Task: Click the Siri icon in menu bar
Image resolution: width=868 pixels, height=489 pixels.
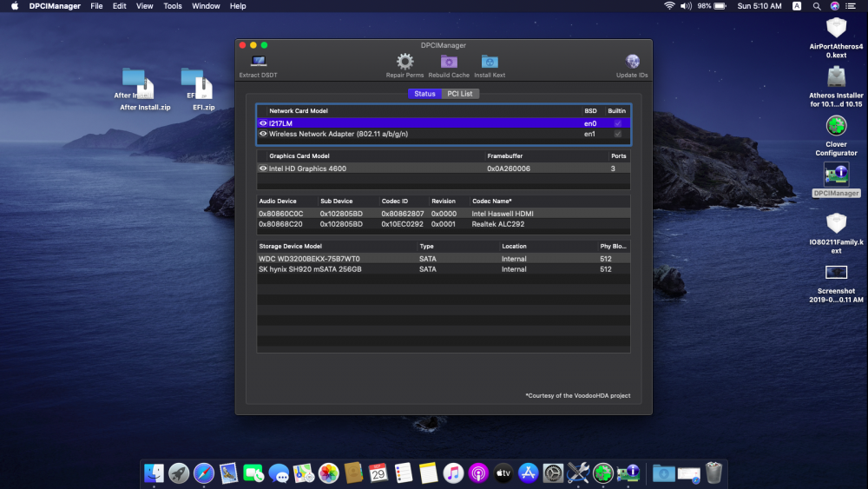Action: coord(834,6)
